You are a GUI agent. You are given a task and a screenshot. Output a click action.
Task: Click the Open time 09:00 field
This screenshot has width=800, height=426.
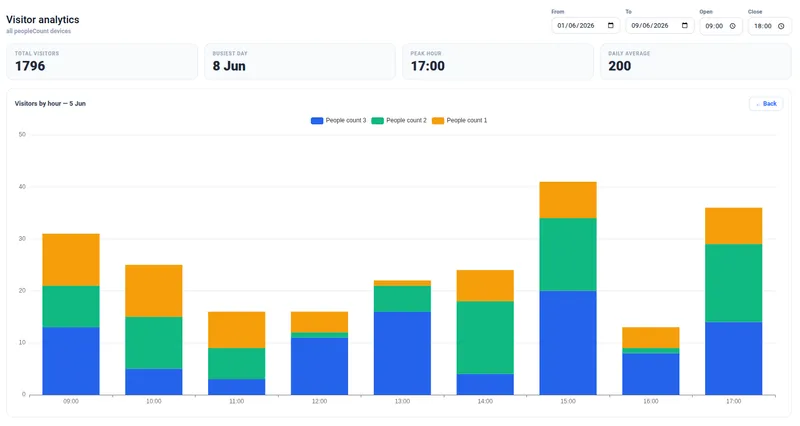coord(721,26)
